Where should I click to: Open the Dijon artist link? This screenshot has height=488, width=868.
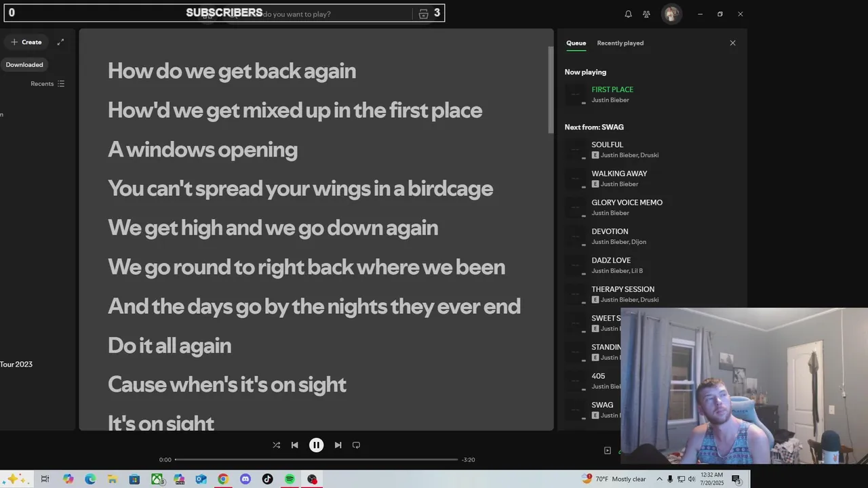639,242
